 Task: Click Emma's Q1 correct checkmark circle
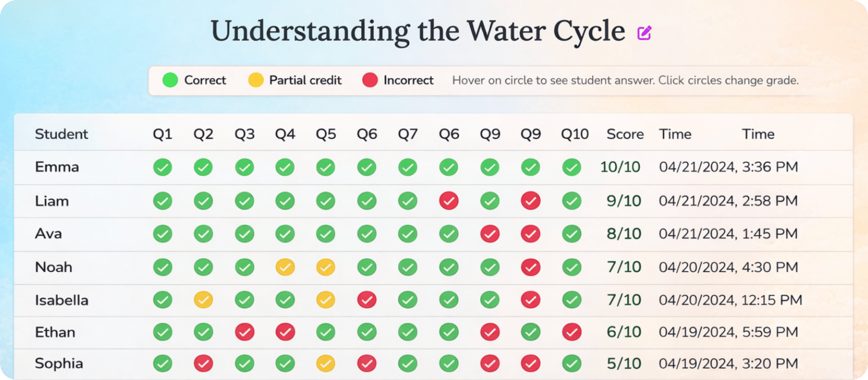click(x=162, y=167)
